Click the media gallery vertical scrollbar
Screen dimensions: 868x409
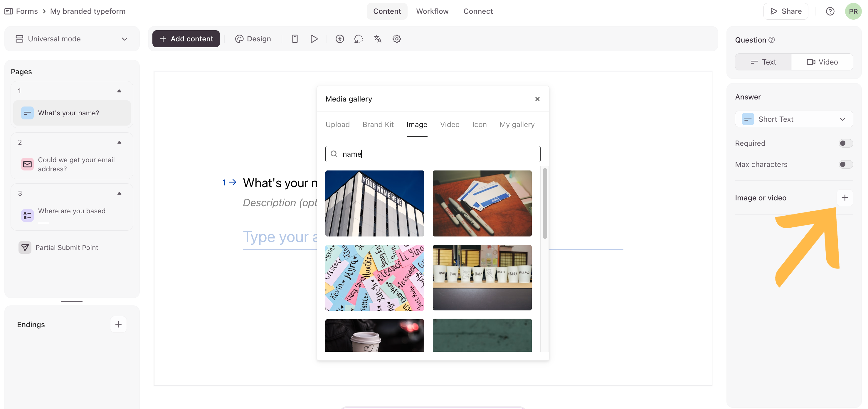(544, 203)
